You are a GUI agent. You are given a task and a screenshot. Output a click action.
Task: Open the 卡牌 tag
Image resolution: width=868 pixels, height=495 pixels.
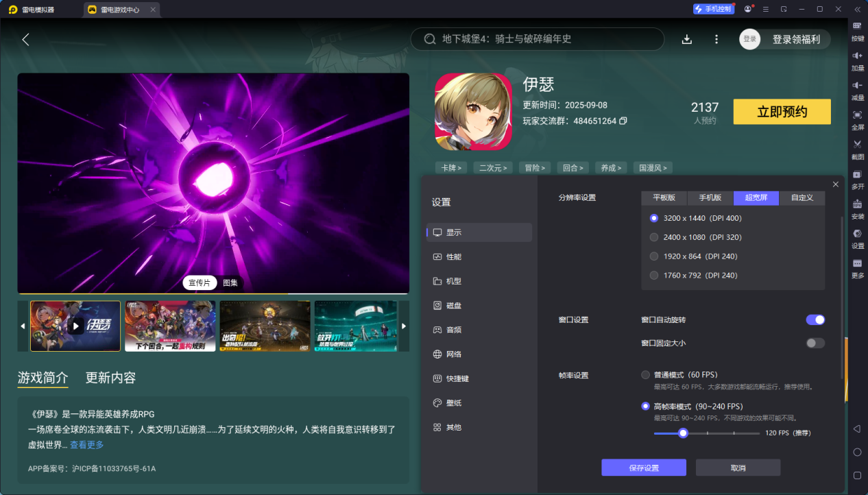[x=450, y=167]
